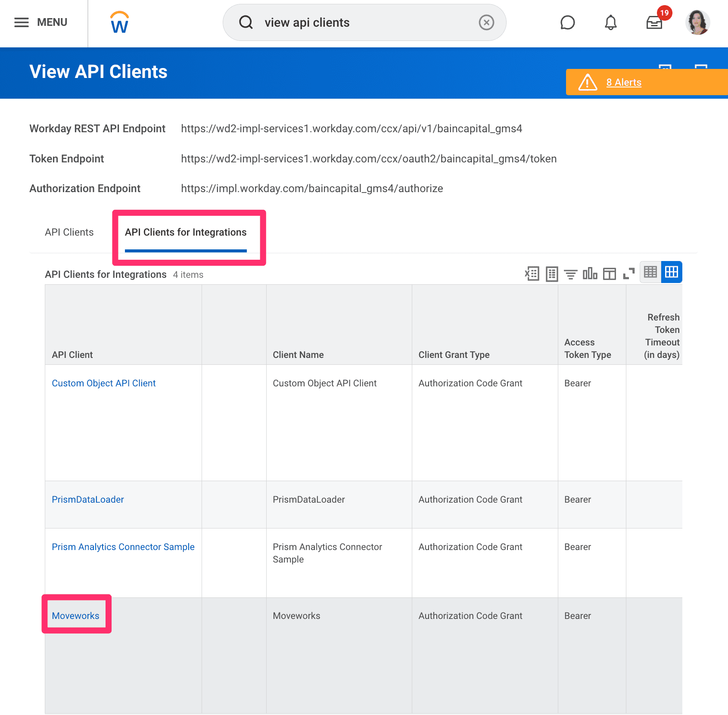The width and height of the screenshot is (728, 715).
Task: Click the search box with 'view api clients'
Action: pos(364,22)
